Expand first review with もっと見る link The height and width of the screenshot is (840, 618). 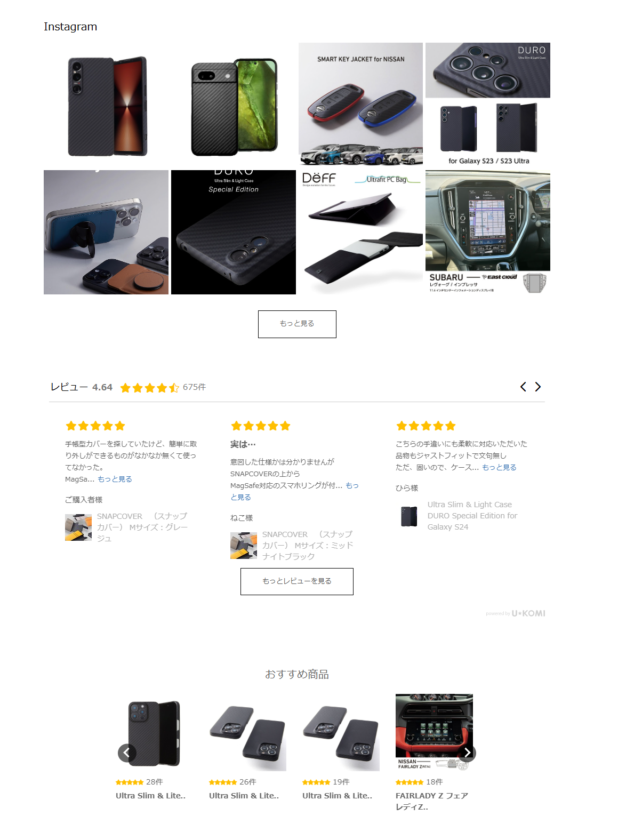(x=115, y=479)
